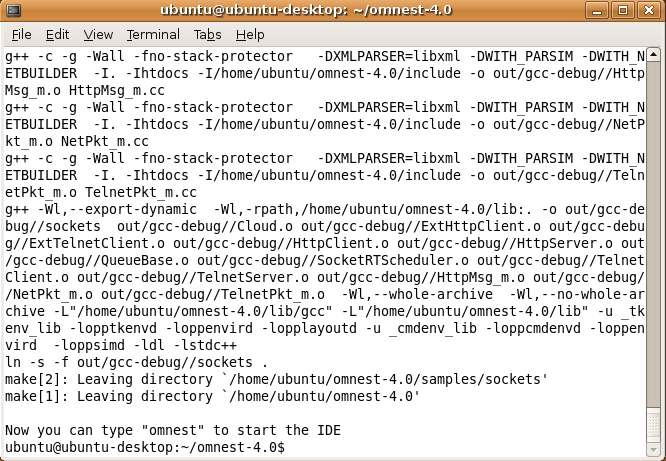Open the File menu
666x461 pixels.
click(x=21, y=34)
